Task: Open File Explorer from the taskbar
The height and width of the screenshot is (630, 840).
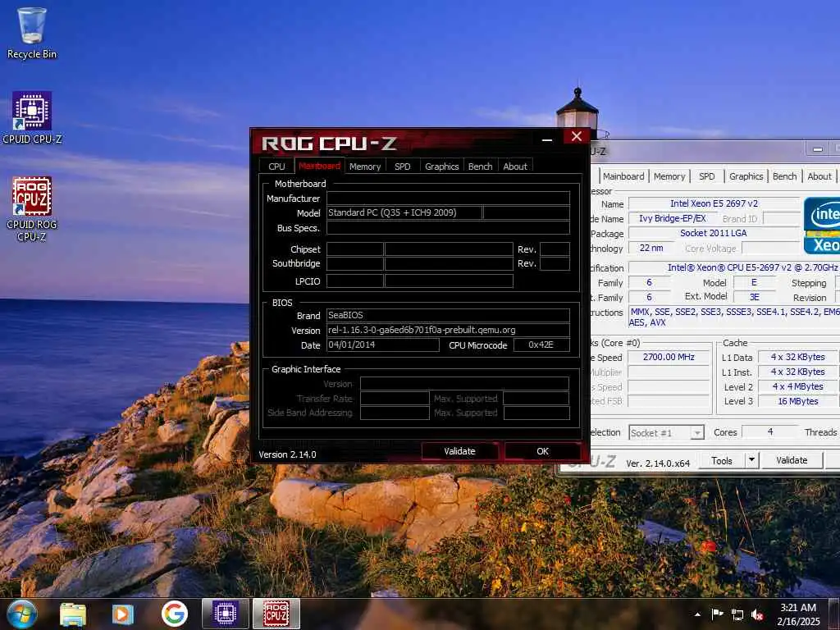Action: pyautogui.click(x=73, y=614)
